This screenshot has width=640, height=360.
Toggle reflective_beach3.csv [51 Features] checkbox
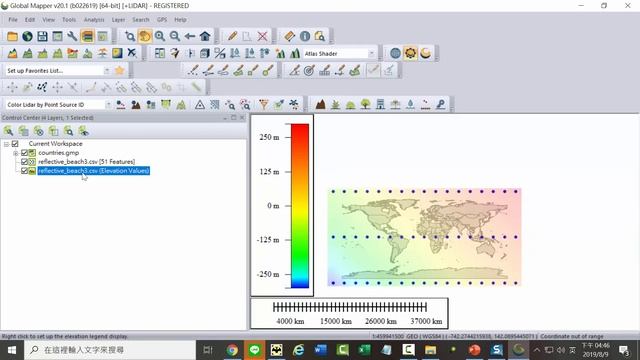(24, 162)
